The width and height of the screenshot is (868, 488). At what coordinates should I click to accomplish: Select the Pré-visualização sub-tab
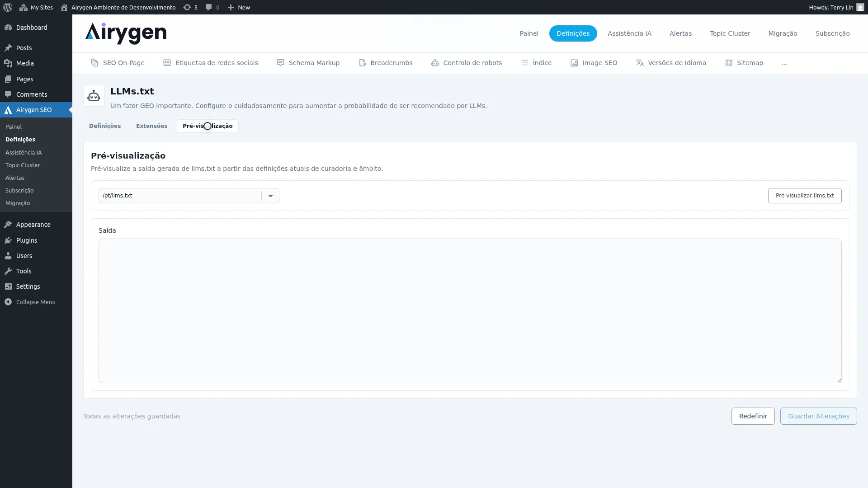208,126
